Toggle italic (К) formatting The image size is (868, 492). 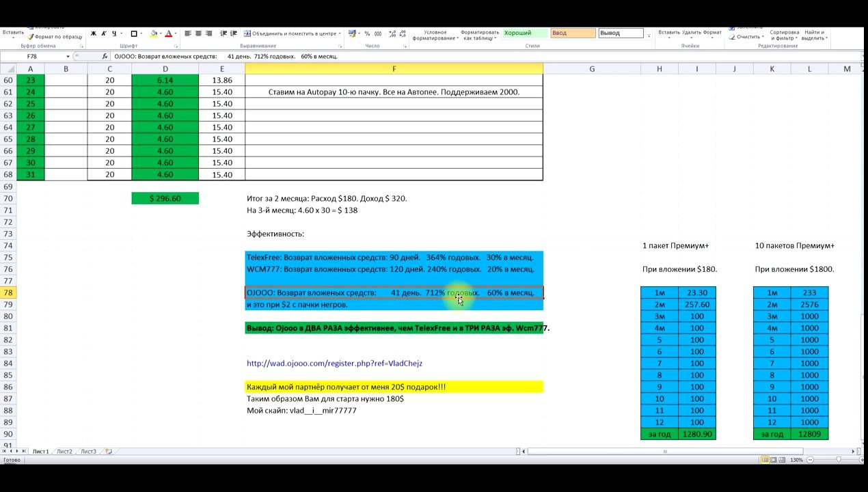103,33
